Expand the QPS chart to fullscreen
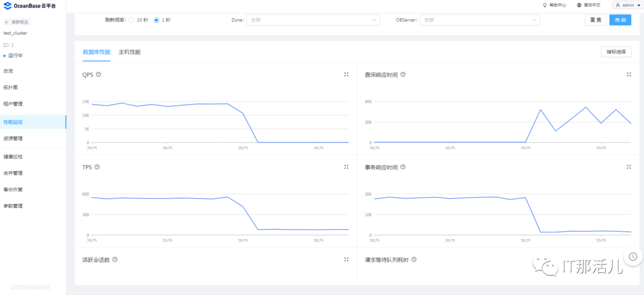The width and height of the screenshot is (644, 295). [346, 74]
